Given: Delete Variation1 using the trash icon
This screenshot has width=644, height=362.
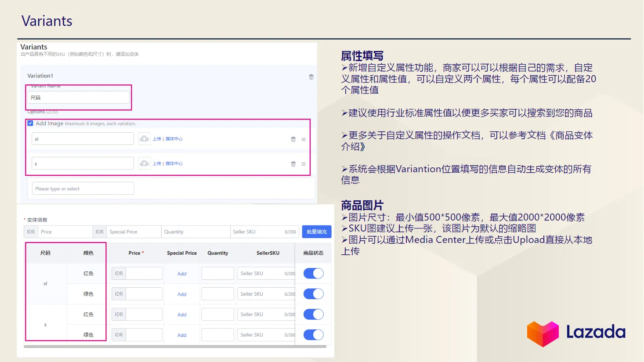Looking at the screenshot, I should (311, 76).
